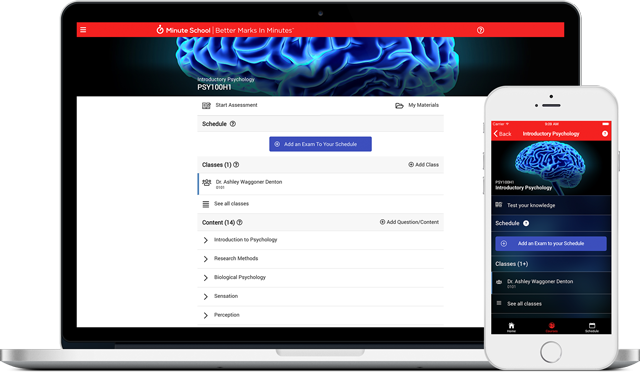Expand the Research Methods section
Screen dimensions: 640x372
click(x=320, y=258)
